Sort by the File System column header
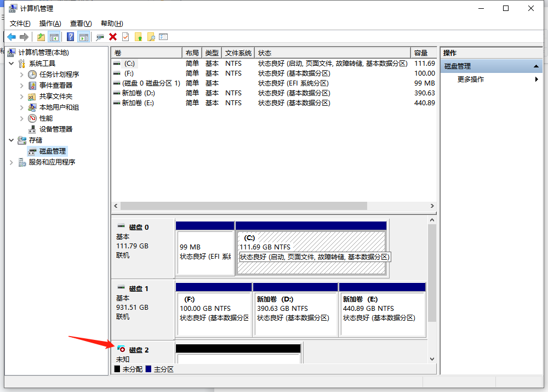548x392 pixels. coord(238,53)
